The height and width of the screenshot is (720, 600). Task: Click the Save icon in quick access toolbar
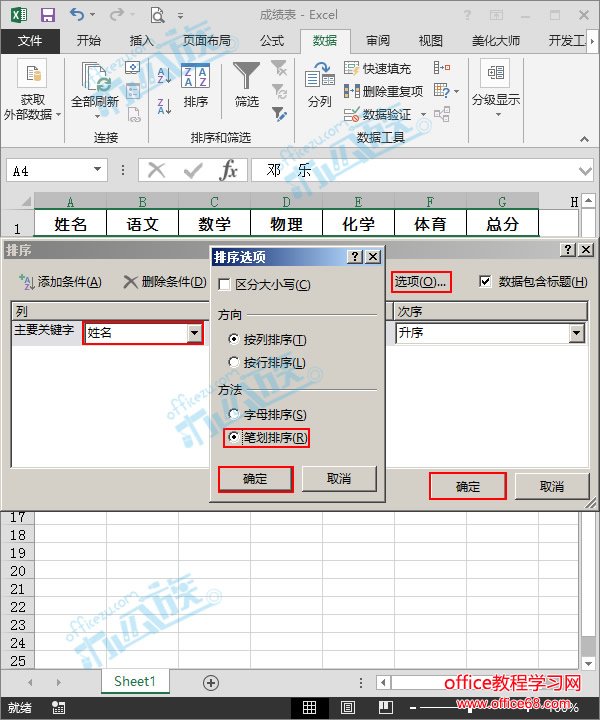pyautogui.click(x=48, y=15)
